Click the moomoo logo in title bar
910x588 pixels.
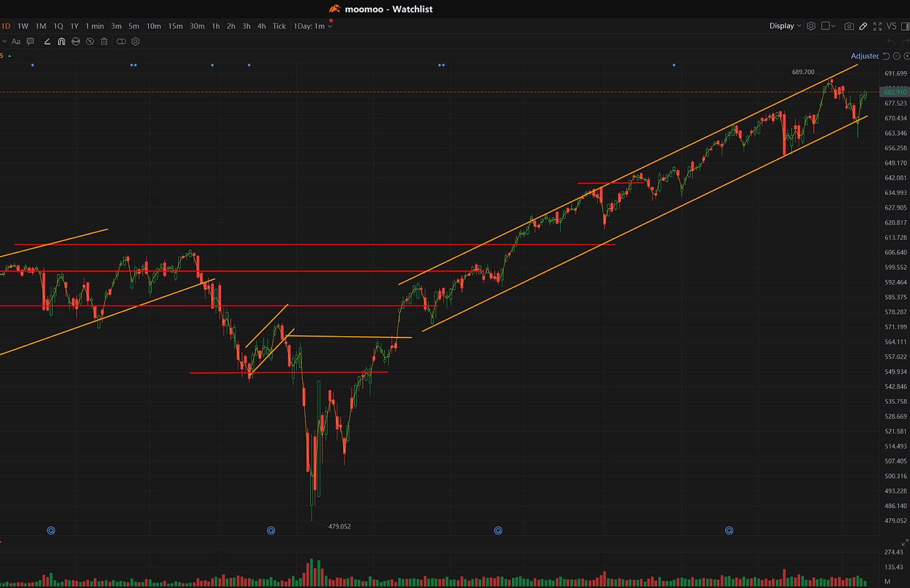tap(335, 9)
